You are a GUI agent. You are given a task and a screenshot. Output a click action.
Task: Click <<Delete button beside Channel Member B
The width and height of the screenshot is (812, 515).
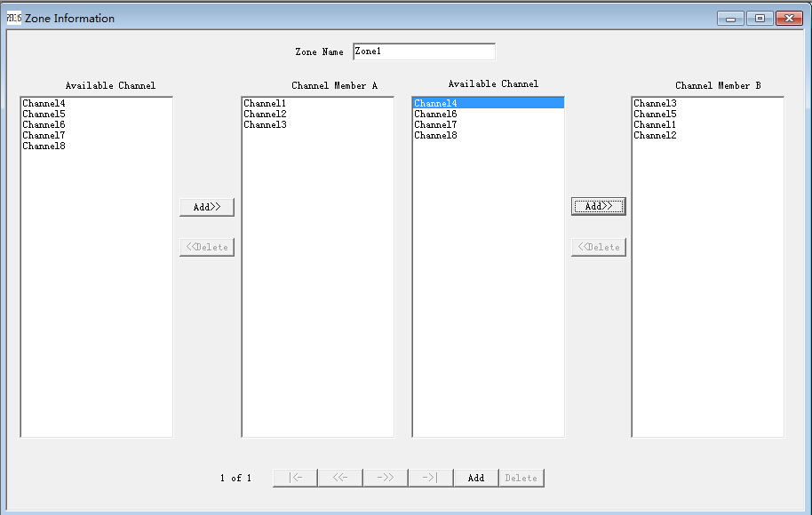(x=599, y=247)
